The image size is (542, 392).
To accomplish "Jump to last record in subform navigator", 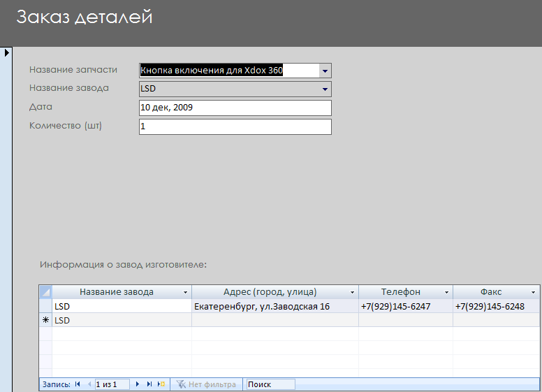I will coord(149,384).
